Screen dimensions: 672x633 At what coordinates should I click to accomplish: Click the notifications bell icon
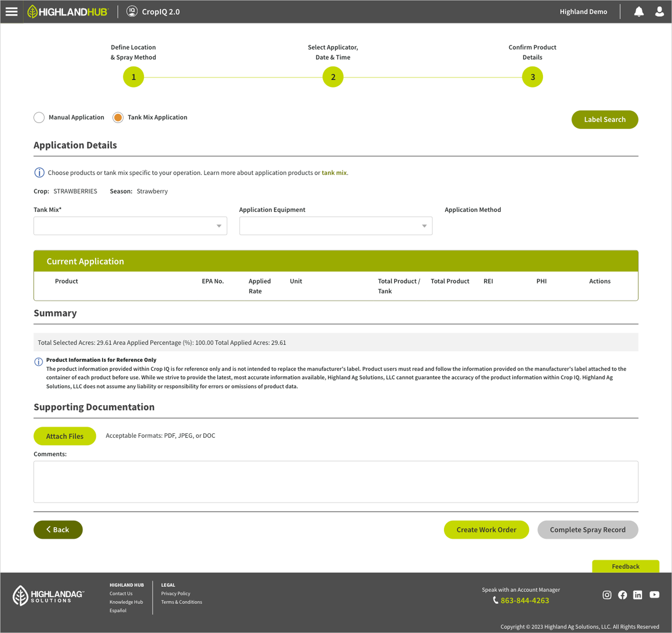tap(639, 12)
